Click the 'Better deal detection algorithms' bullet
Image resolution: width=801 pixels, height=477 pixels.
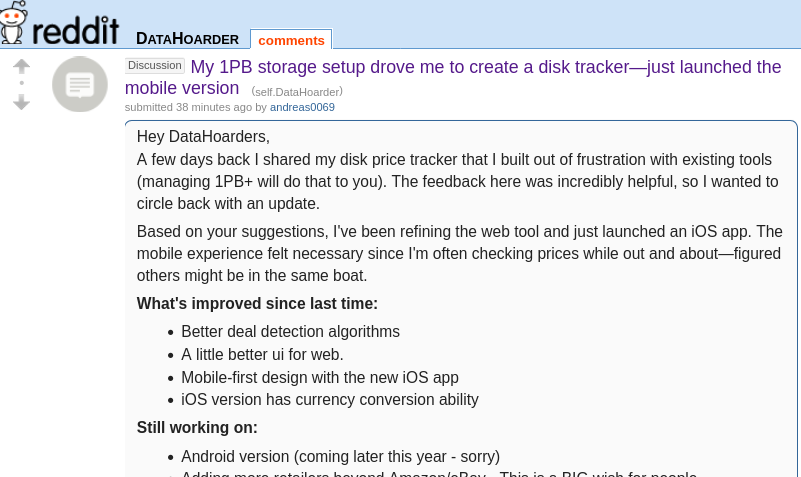[291, 331]
